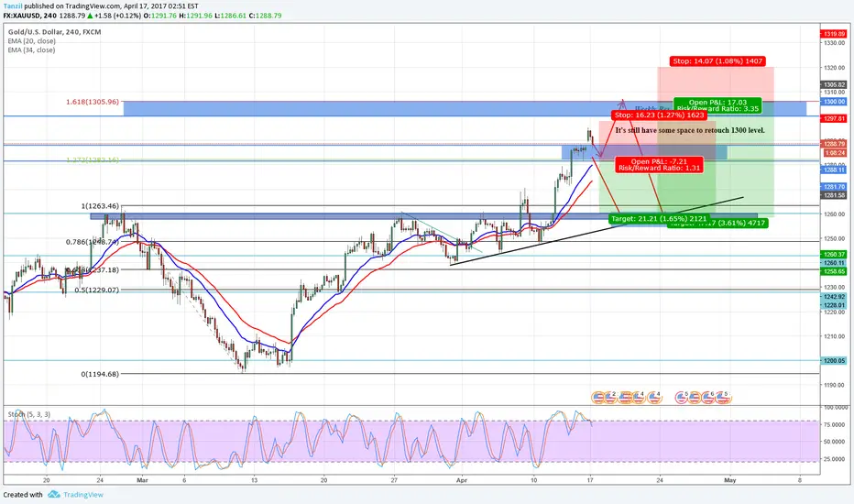Click the Gold/U.S. Dollar, 240, FXCM title
Image resolution: width=854 pixels, height=504 pixels.
click(x=54, y=32)
